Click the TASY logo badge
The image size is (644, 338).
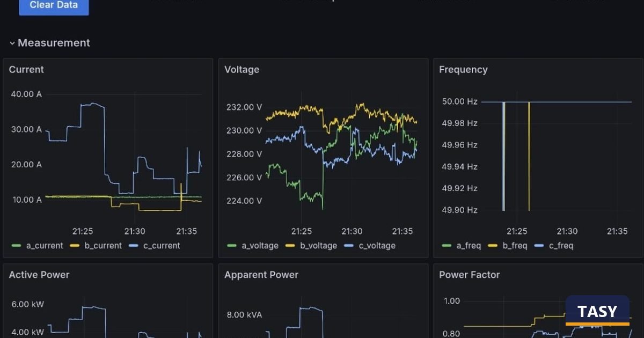coord(597,311)
